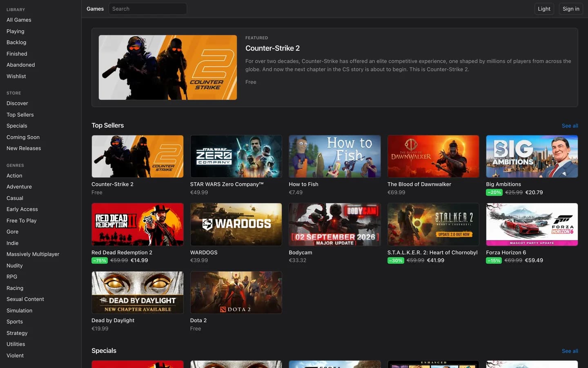Open the Forza Horizon 6 artwork in Top Sellers
The height and width of the screenshot is (368, 588).
(x=532, y=224)
